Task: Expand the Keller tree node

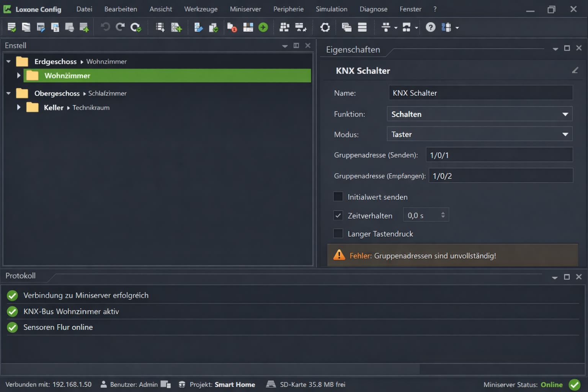Action: click(18, 108)
